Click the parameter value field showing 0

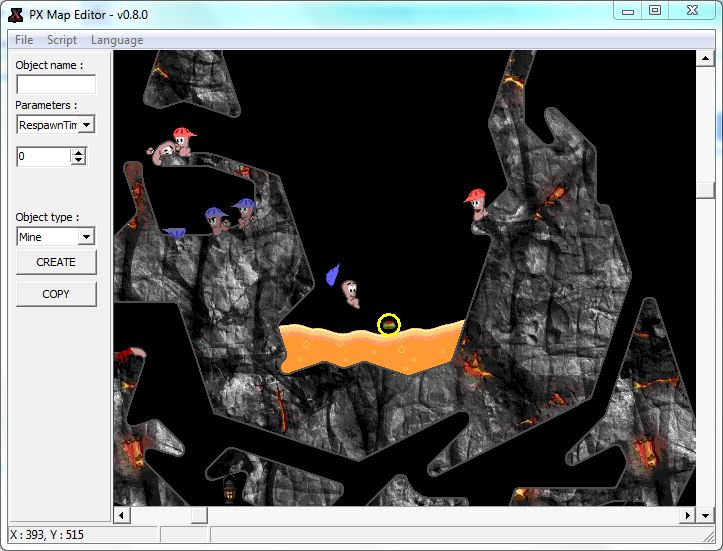43,157
